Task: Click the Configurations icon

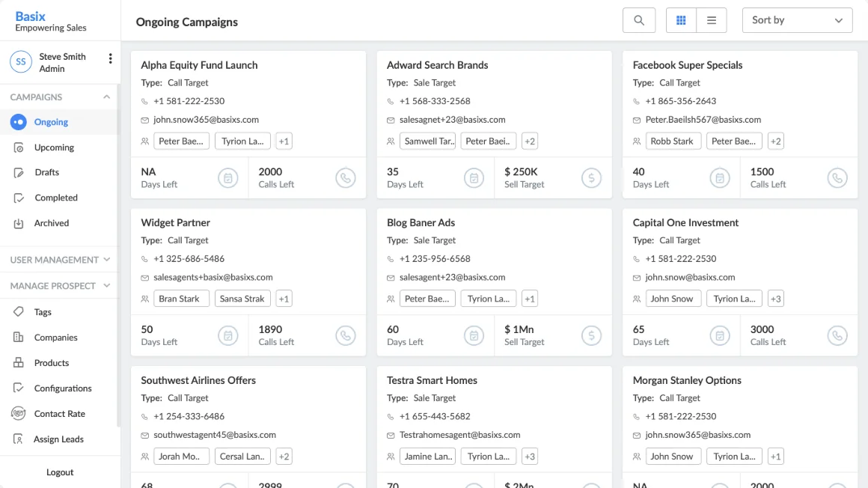Action: point(18,388)
